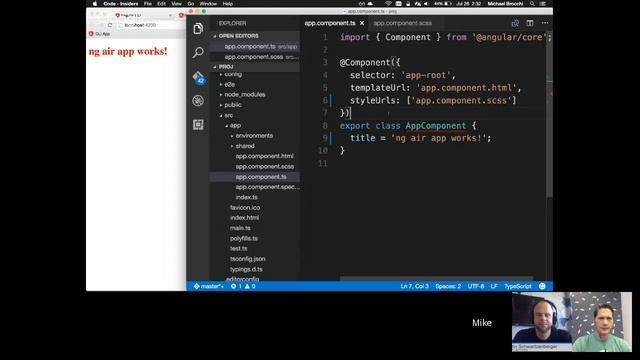Open the Go menu

(x=191, y=4)
